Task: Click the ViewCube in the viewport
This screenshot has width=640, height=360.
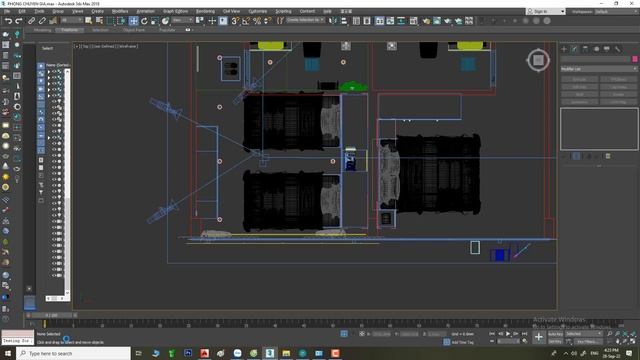Action: (538, 60)
